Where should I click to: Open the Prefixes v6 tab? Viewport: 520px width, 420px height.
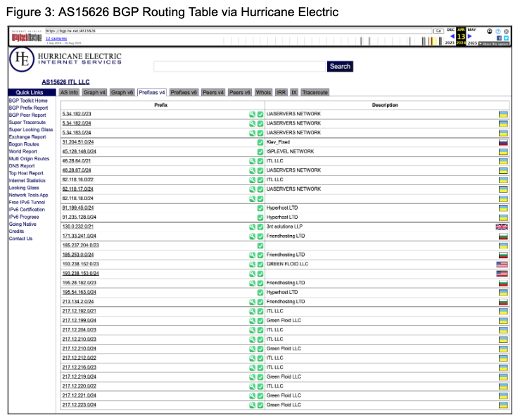pos(184,92)
